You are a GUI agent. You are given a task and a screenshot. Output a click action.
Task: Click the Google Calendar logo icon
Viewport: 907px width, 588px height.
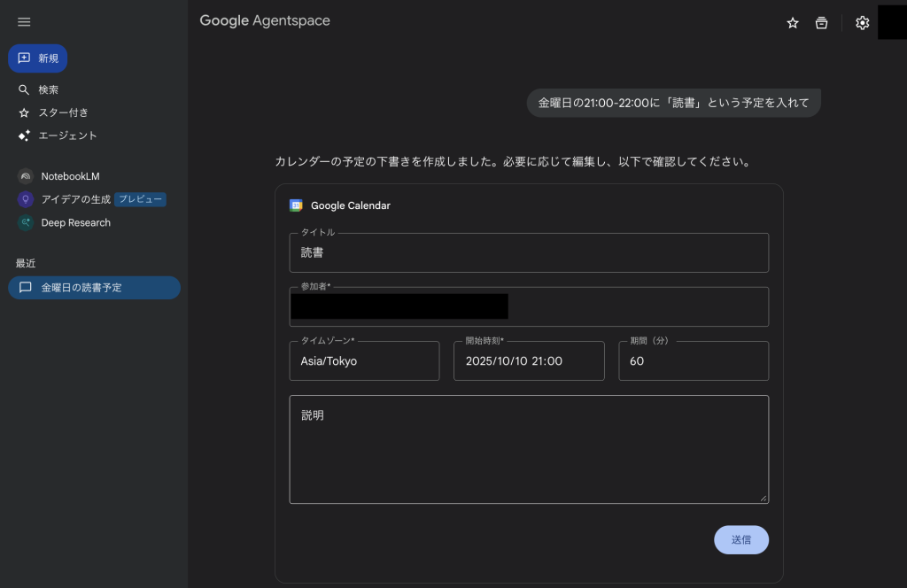(297, 205)
